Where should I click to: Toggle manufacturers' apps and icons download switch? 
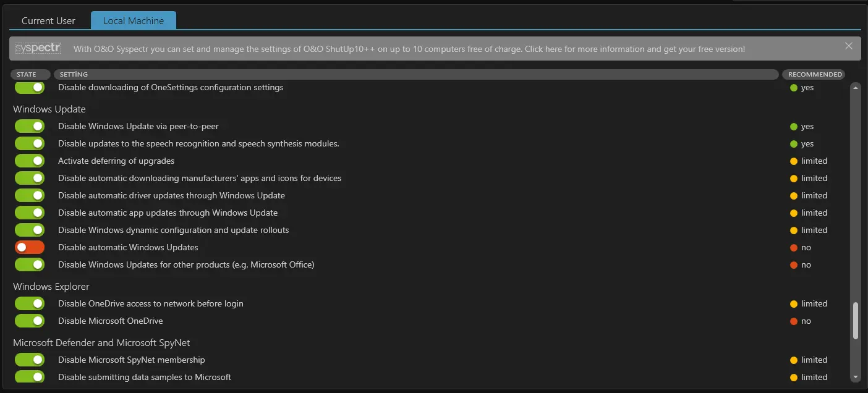30,178
